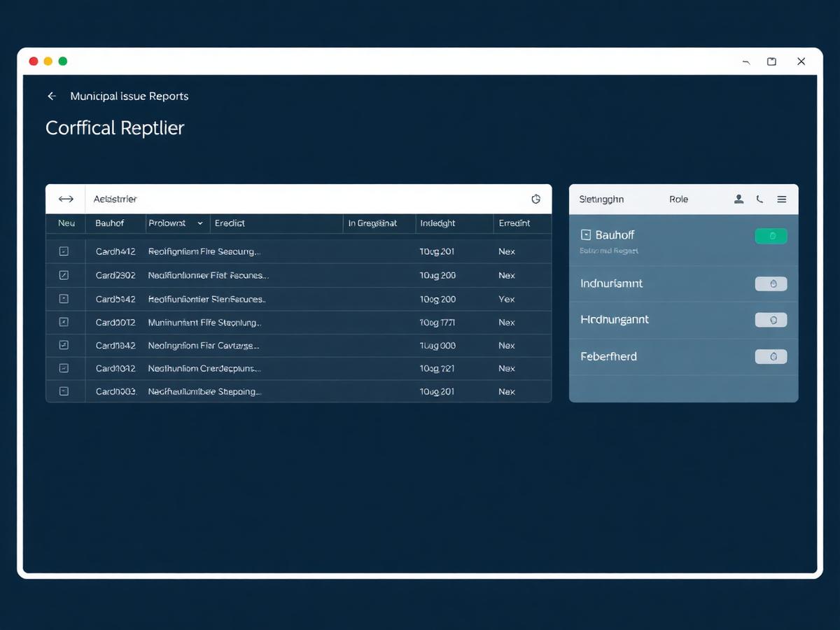Expand the Prolowrat column dropdown arrow
Screen dimensions: 840x630
pos(199,223)
